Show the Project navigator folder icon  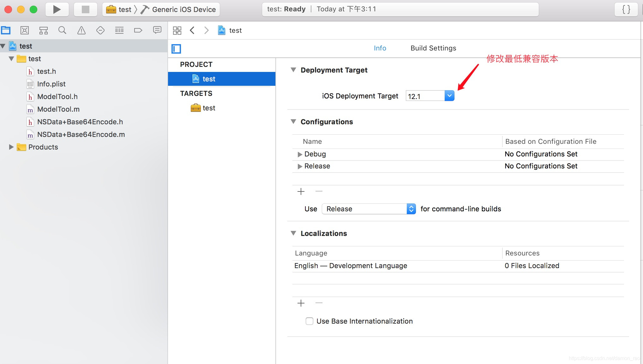pos(6,30)
